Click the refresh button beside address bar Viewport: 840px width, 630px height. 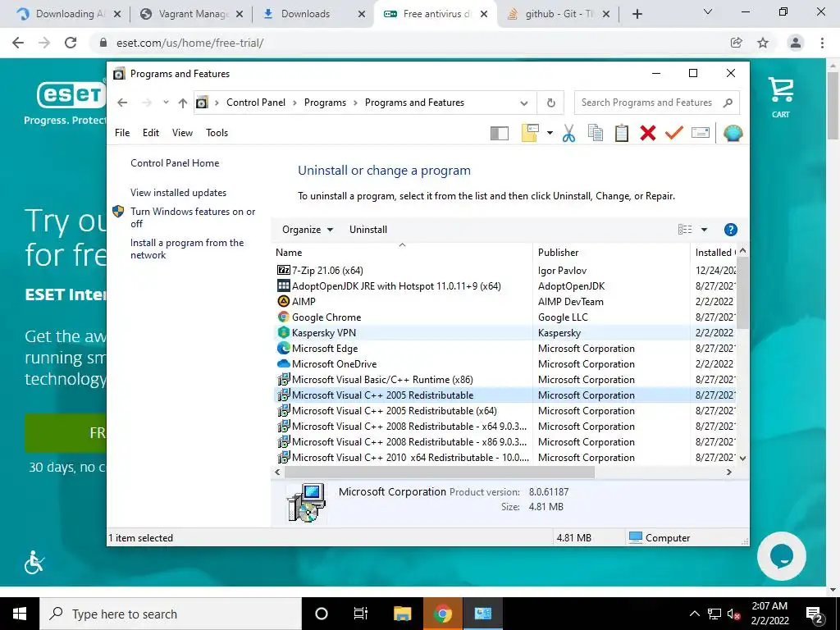coord(550,103)
